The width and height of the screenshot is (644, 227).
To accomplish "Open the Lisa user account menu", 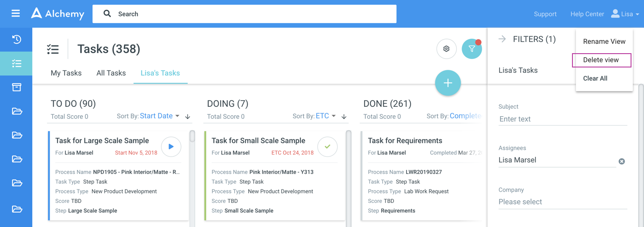I will [x=625, y=14].
